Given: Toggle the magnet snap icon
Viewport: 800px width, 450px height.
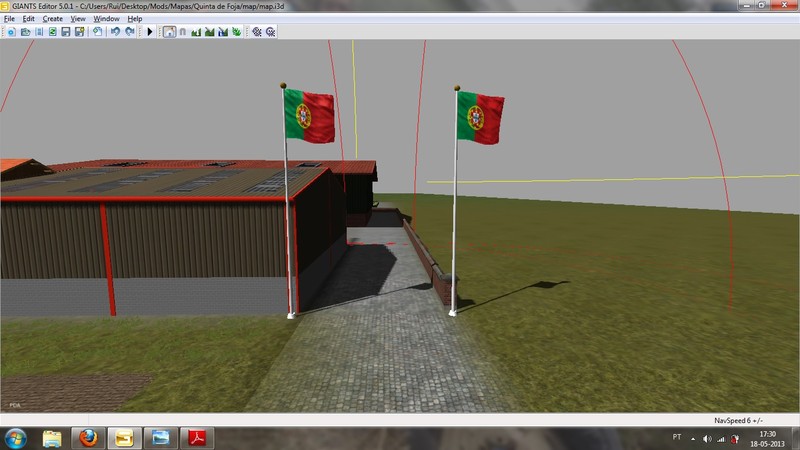Looking at the screenshot, I should (183, 32).
